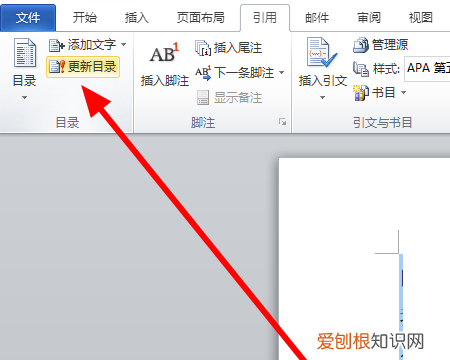Click the 显示备注 button
Viewport: 450px width, 360px height.
point(229,98)
